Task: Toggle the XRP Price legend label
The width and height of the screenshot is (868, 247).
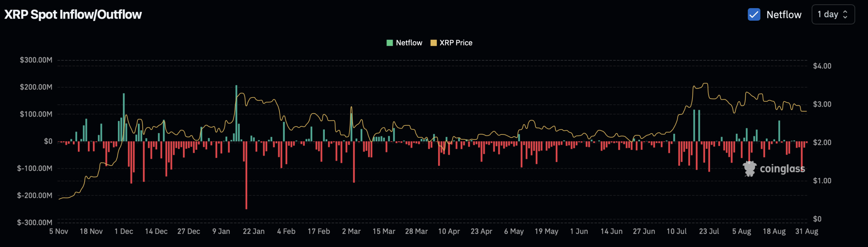Action: pos(455,43)
